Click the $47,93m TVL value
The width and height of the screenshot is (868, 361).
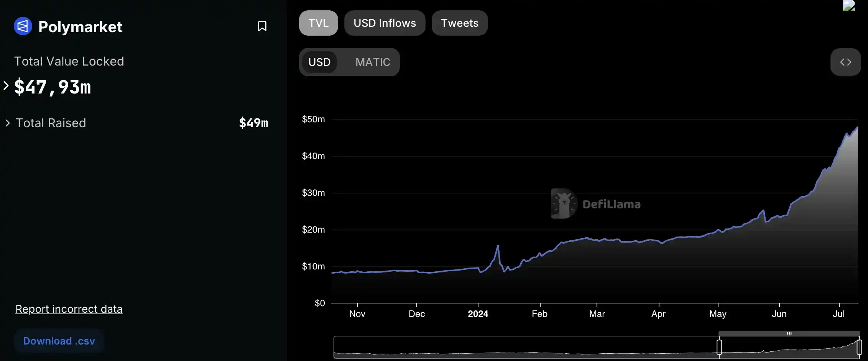(x=53, y=87)
